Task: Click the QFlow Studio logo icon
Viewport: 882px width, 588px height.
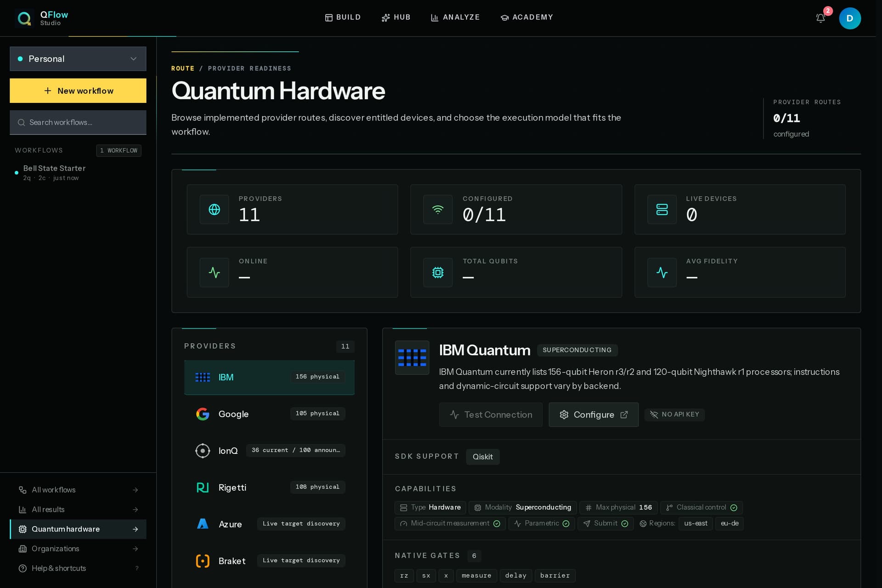Action: (x=24, y=18)
